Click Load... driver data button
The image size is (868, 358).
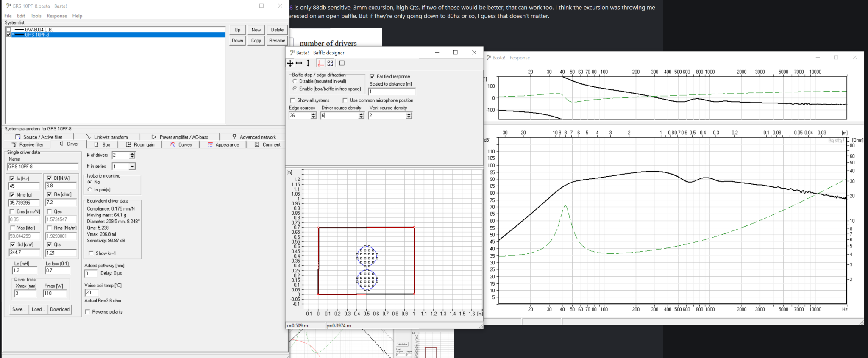click(38, 309)
